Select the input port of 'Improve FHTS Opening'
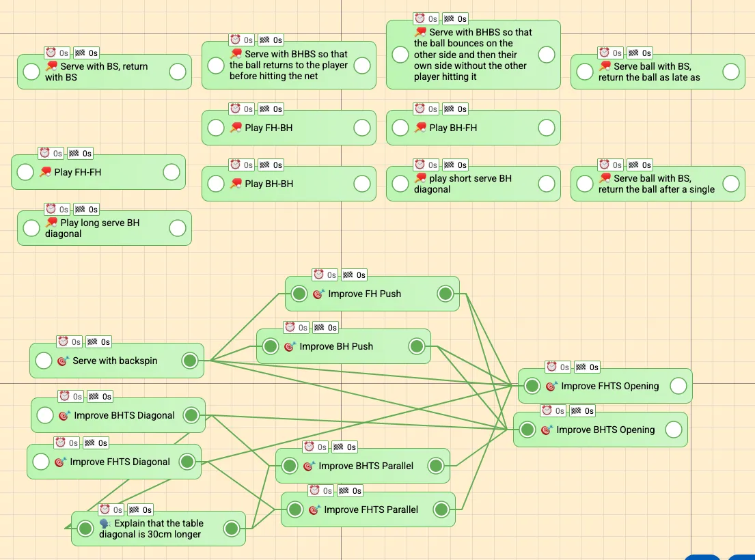755x560 pixels. 532,385
